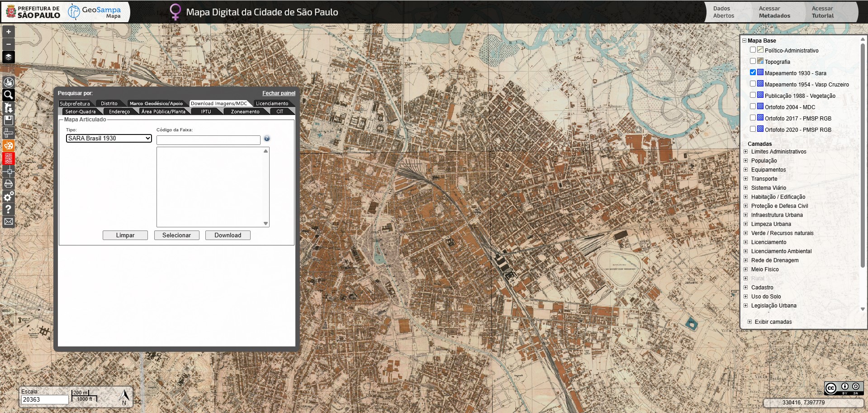Check Ortofoto 2020 - PMSP RGB
The image size is (868, 413).
tap(753, 129)
